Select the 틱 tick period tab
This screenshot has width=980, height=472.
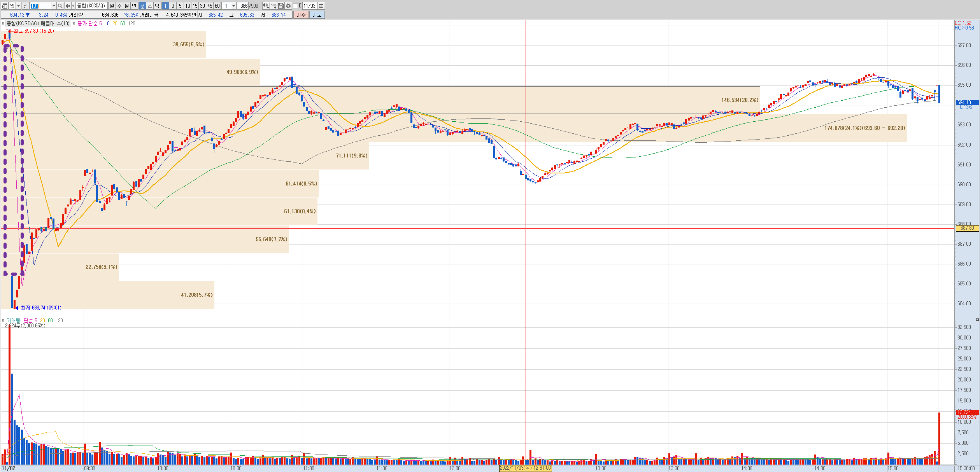(x=157, y=6)
